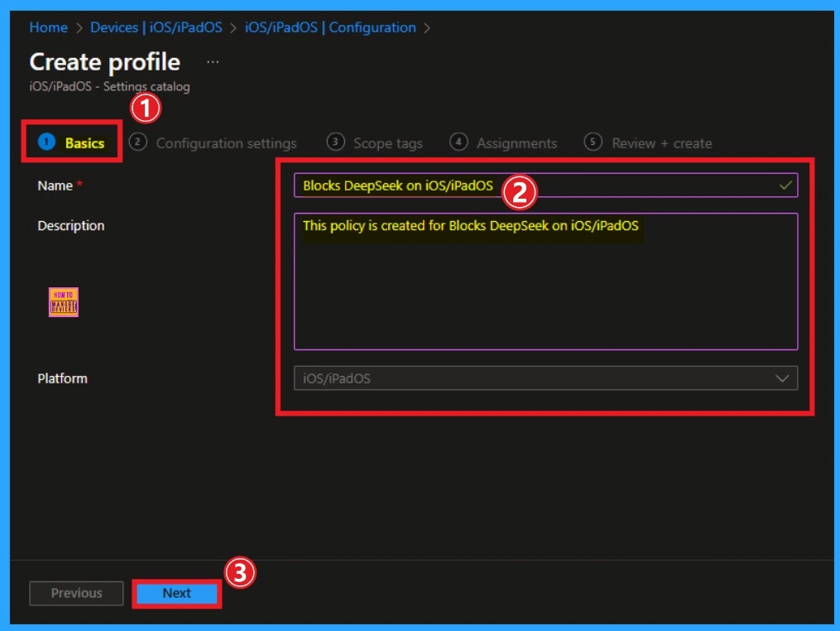Follow the Home breadcrumb link

coord(48,27)
